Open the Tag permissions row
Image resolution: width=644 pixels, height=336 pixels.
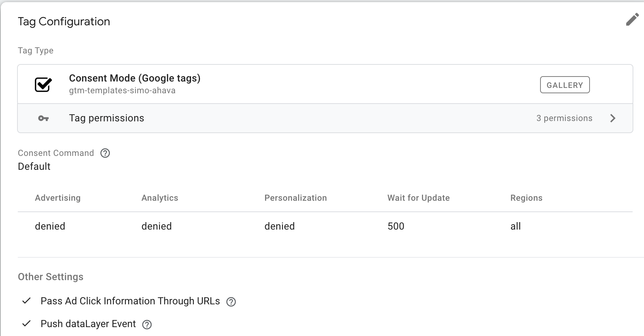pyautogui.click(x=107, y=118)
